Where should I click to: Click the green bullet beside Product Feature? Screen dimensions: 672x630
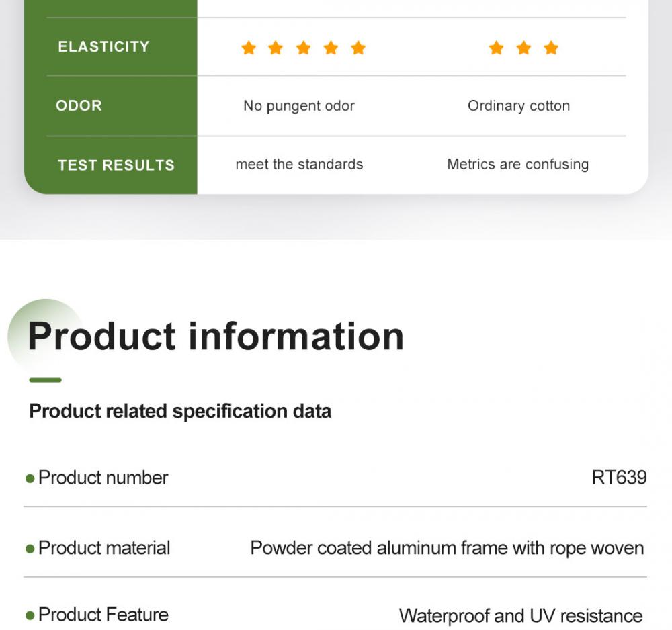(30, 616)
